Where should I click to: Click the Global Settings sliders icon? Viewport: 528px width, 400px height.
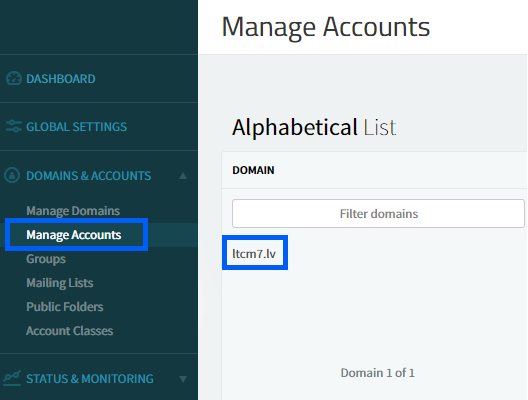[x=14, y=127]
